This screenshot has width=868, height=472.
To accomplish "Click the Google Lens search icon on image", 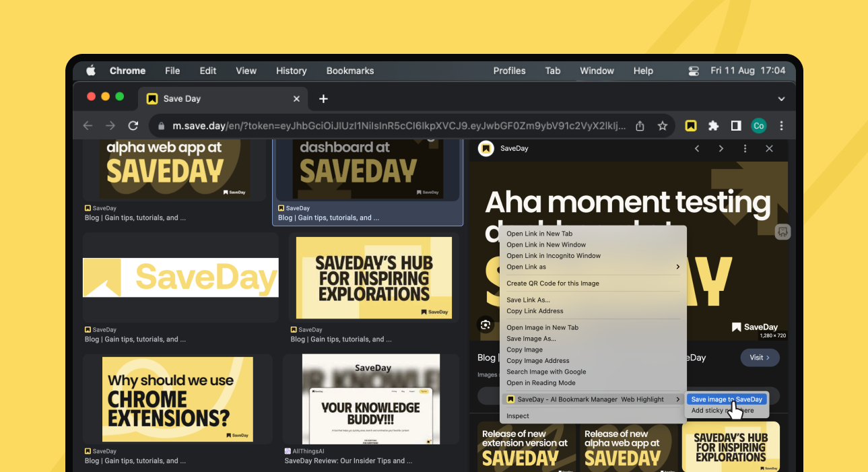I will coord(486,325).
